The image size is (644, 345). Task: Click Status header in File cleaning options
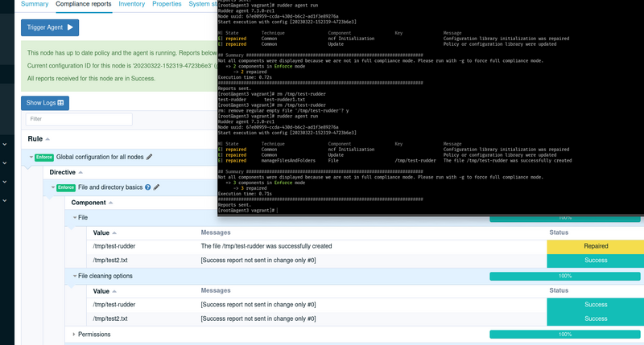tap(559, 290)
